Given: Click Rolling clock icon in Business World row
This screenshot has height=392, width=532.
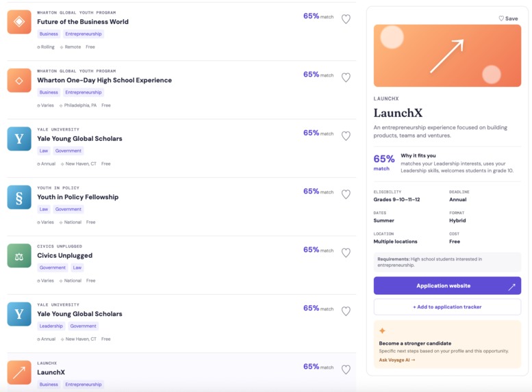Looking at the screenshot, I should [x=38, y=47].
